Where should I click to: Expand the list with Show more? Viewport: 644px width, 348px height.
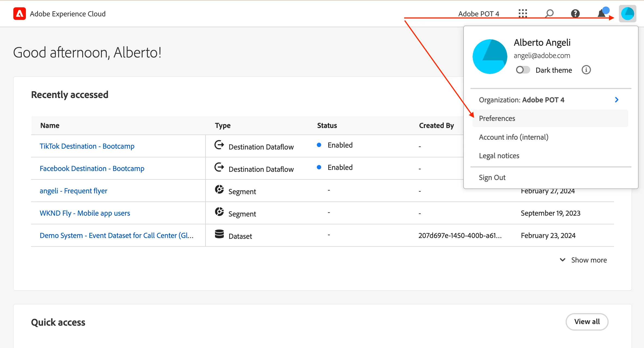click(583, 260)
